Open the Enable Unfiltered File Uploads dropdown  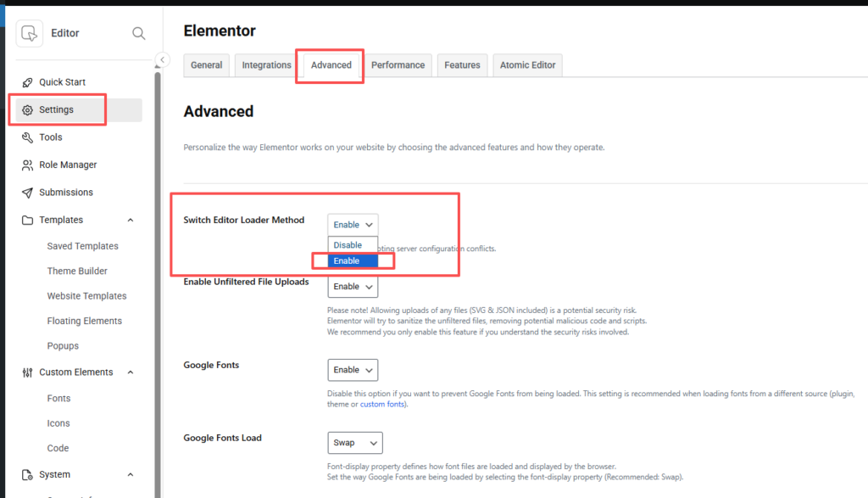point(353,287)
